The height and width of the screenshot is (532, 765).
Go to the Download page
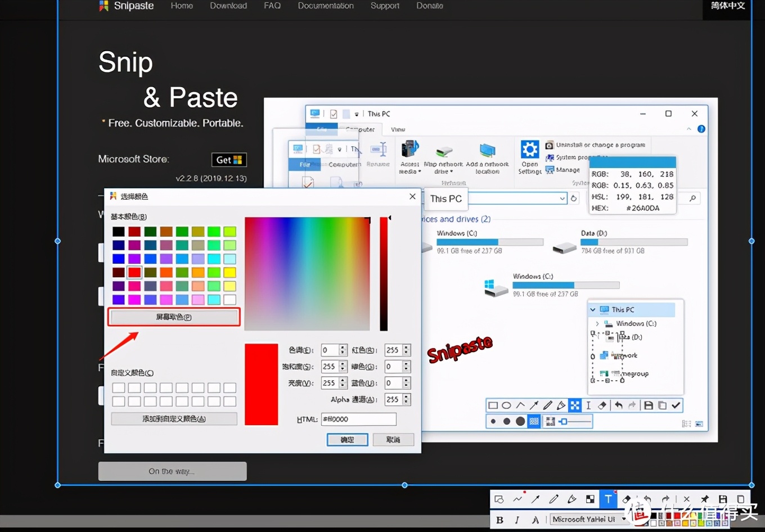pyautogui.click(x=228, y=6)
